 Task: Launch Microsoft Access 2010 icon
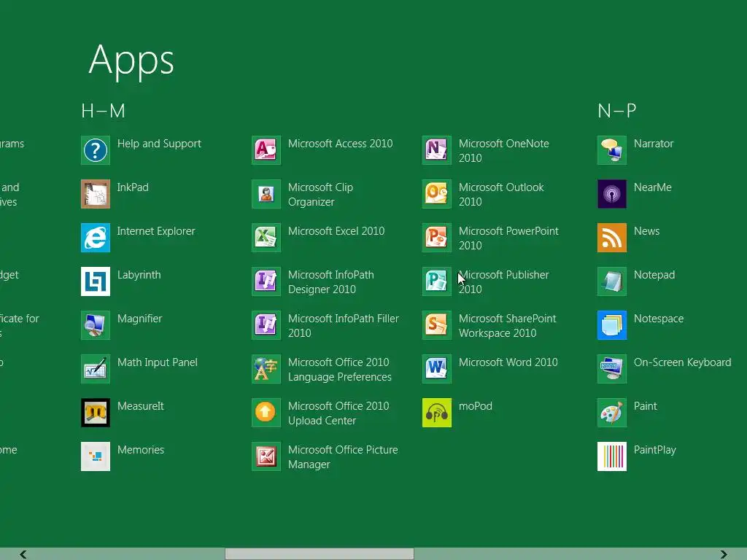pyautogui.click(x=266, y=150)
